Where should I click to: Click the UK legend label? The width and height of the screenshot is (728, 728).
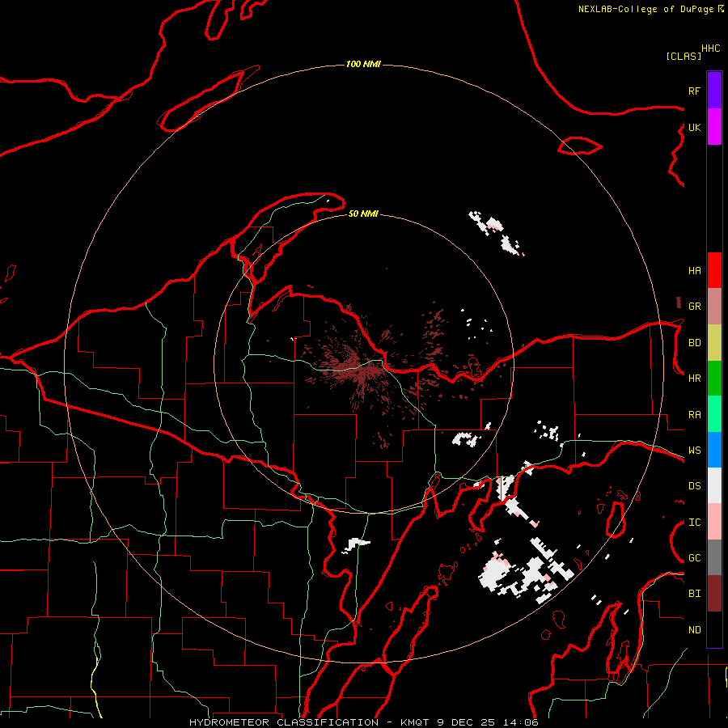(x=694, y=127)
